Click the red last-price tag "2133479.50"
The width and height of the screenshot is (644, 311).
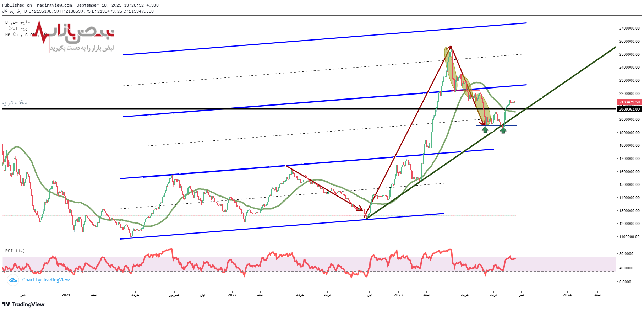point(629,102)
